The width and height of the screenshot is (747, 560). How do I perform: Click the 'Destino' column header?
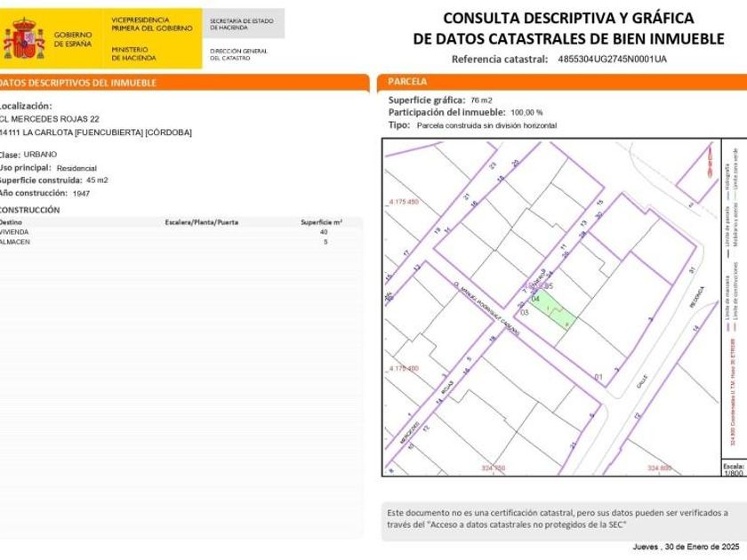click(x=11, y=222)
